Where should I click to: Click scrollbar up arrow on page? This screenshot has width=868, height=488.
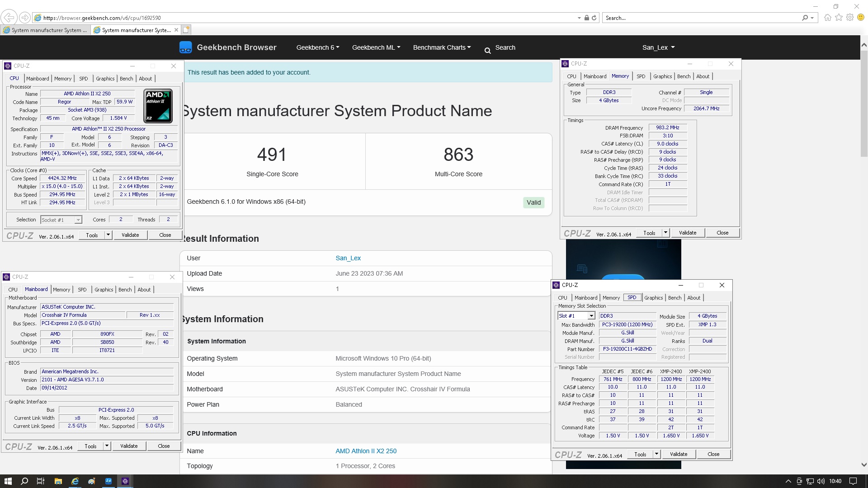click(864, 45)
